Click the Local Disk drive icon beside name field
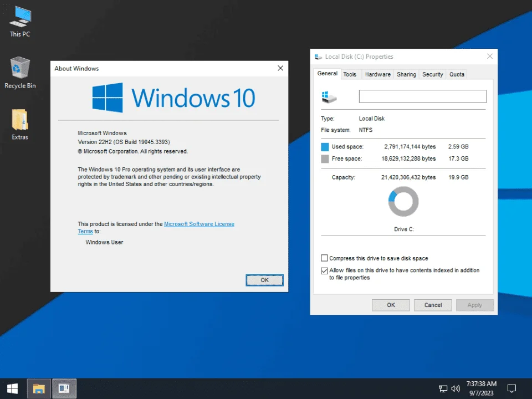Viewport: 532px width, 399px height. [329, 98]
